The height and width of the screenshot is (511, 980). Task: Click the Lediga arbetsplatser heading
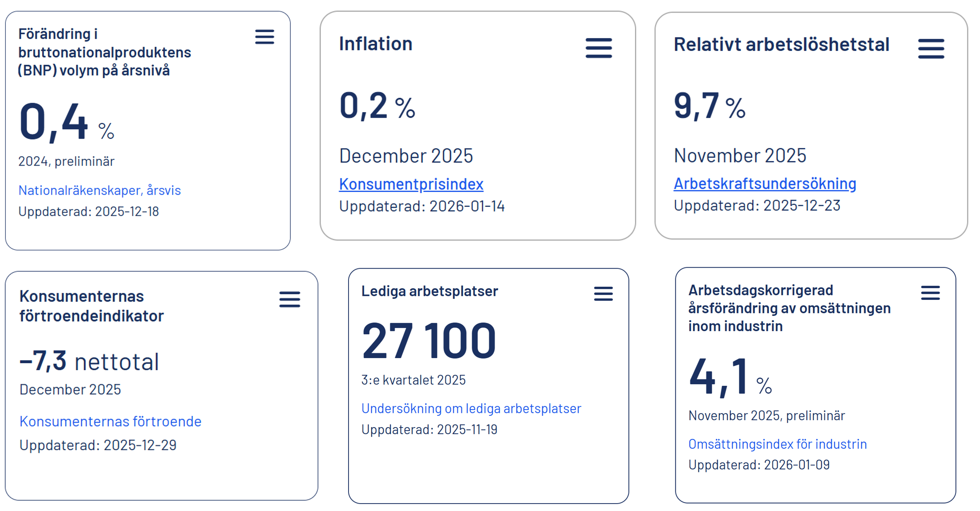click(429, 291)
